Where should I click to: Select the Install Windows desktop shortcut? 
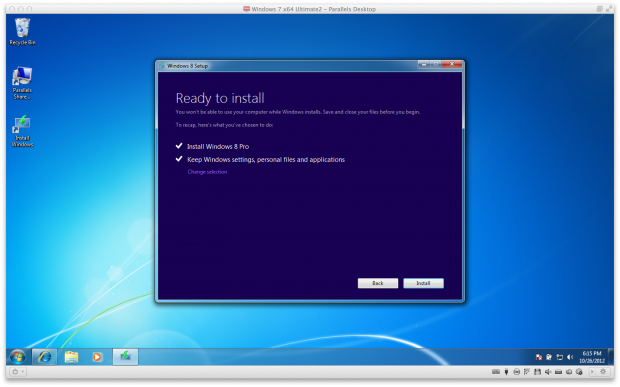click(x=22, y=131)
